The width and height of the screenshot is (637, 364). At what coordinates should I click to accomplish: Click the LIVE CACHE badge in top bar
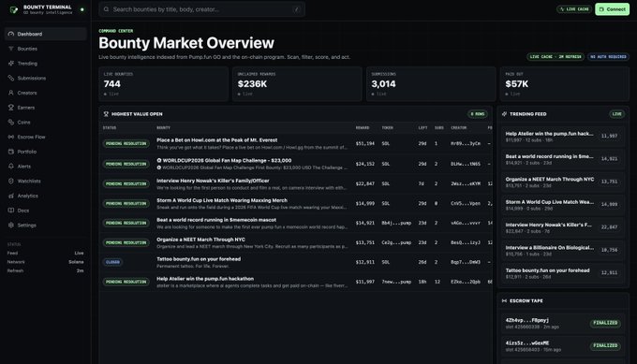click(574, 9)
